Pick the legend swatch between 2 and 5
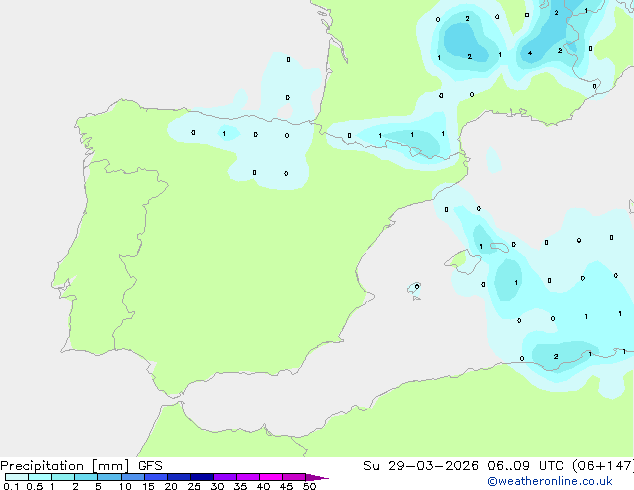 [86, 477]
